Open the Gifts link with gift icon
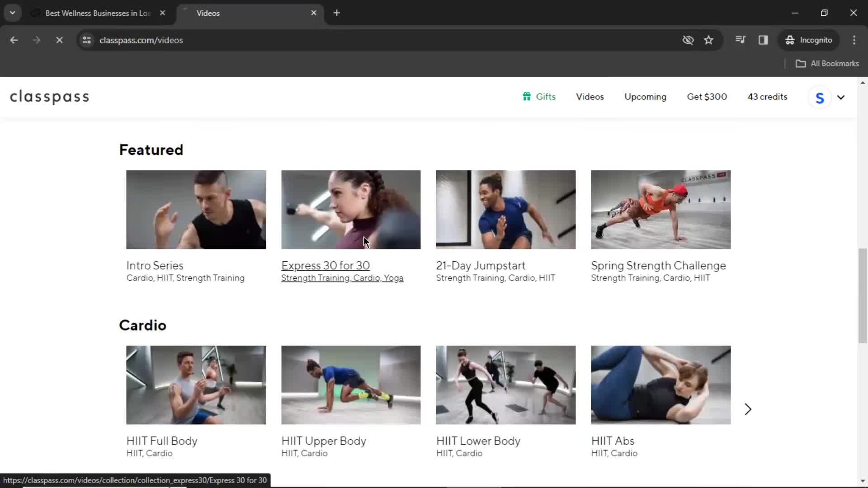The width and height of the screenshot is (868, 488). 539,97
